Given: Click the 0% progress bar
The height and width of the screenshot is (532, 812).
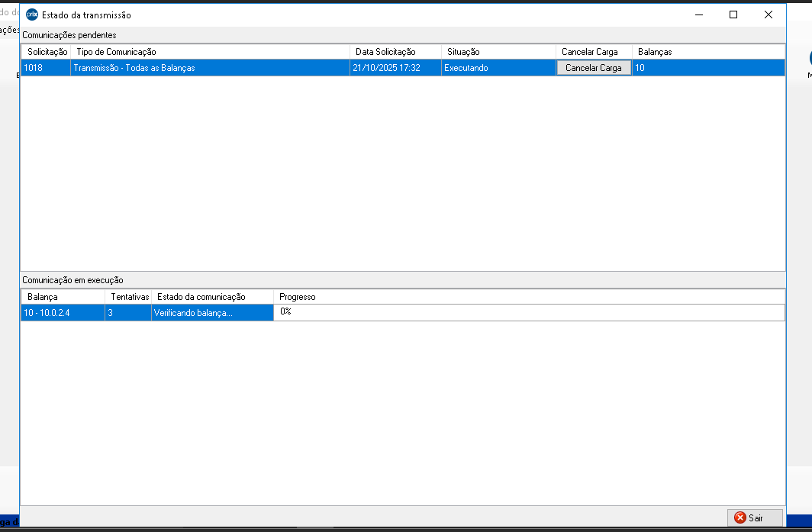Looking at the screenshot, I should pyautogui.click(x=528, y=313).
